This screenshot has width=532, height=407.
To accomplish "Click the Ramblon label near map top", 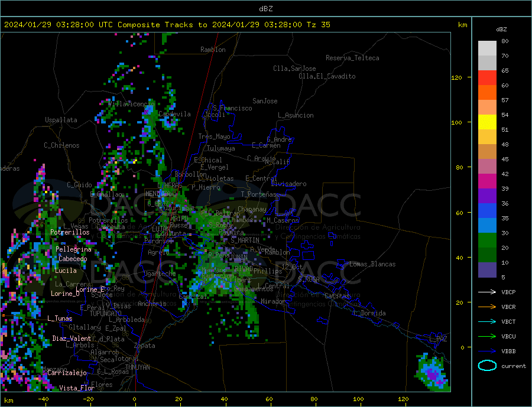I will point(213,50).
